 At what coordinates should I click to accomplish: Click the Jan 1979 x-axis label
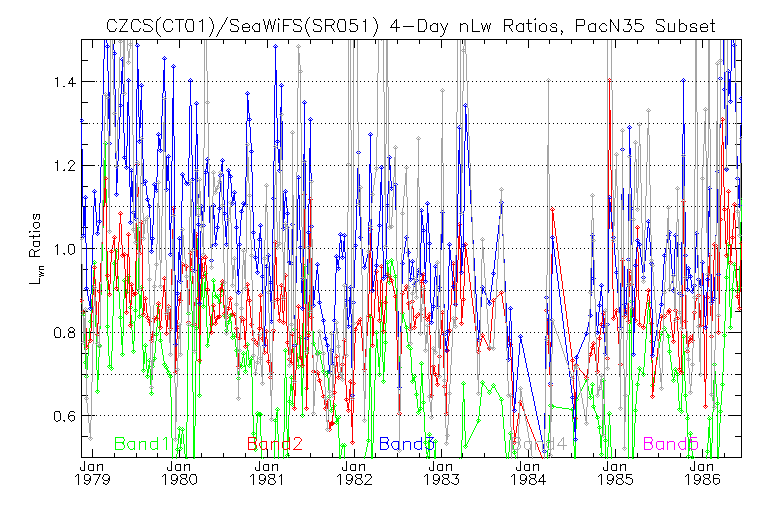pos(92,473)
